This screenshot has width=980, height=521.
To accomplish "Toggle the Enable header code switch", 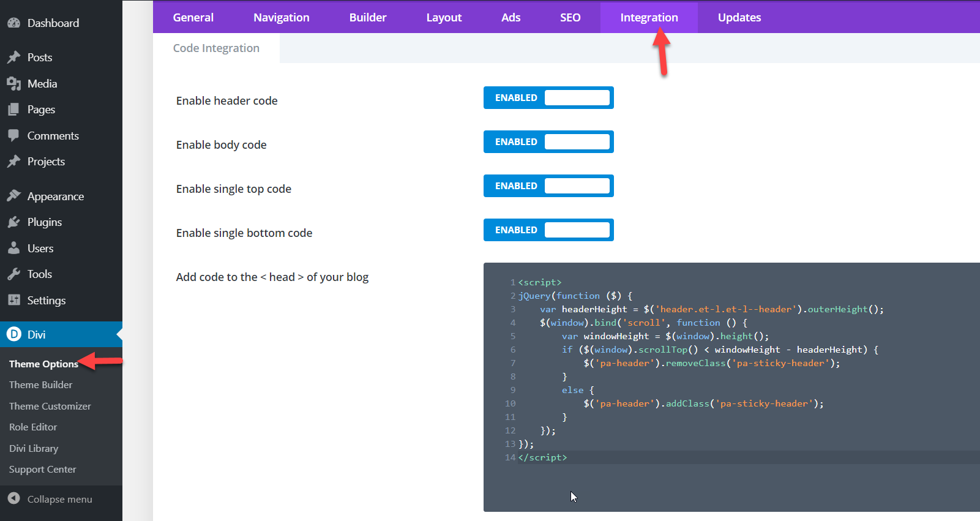I will (x=548, y=98).
